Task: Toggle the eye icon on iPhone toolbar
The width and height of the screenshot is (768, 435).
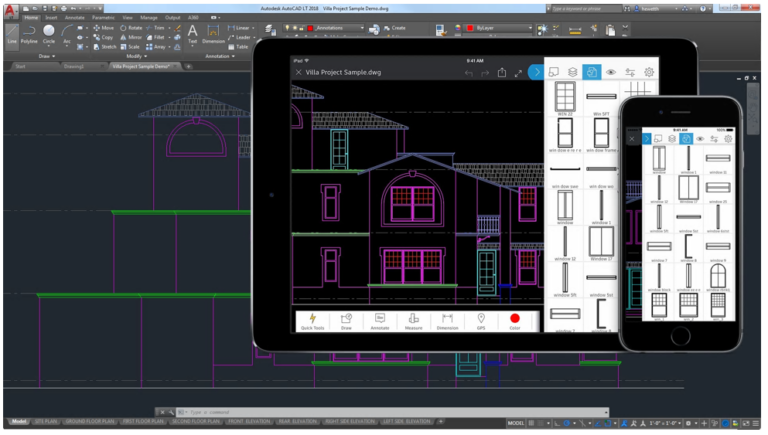Action: coord(700,139)
